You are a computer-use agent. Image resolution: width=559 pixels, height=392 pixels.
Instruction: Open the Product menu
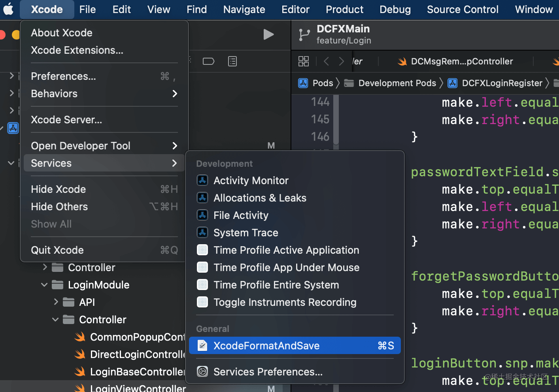click(344, 9)
